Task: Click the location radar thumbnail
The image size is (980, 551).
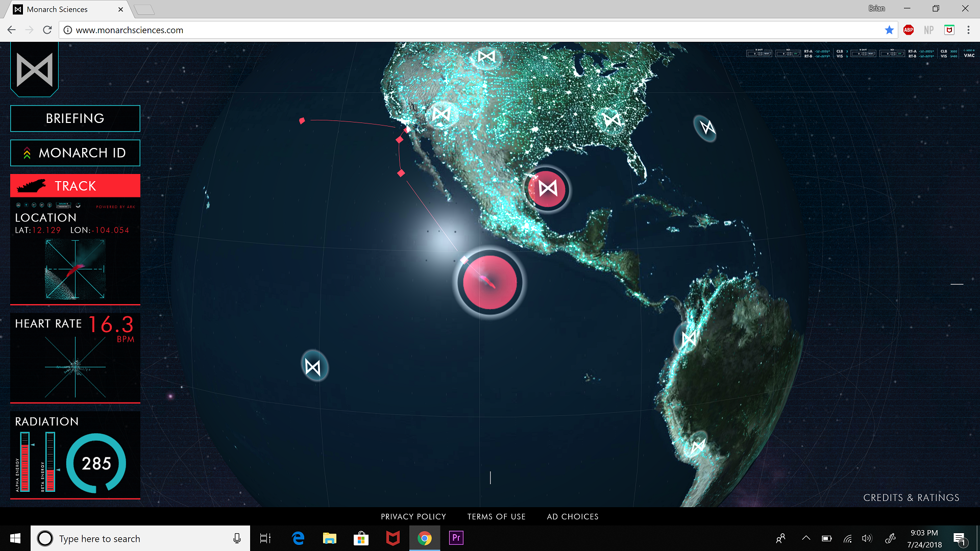Action: (75, 269)
